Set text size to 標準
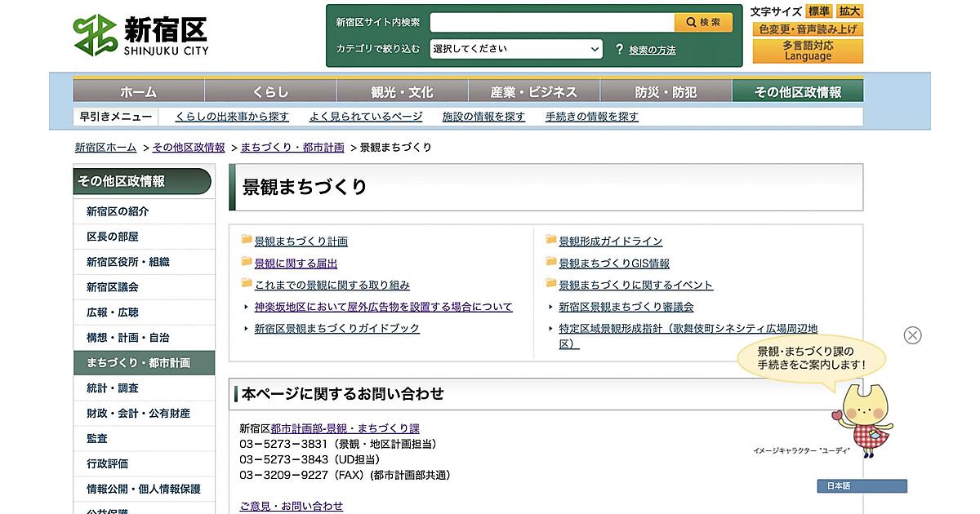 819,11
